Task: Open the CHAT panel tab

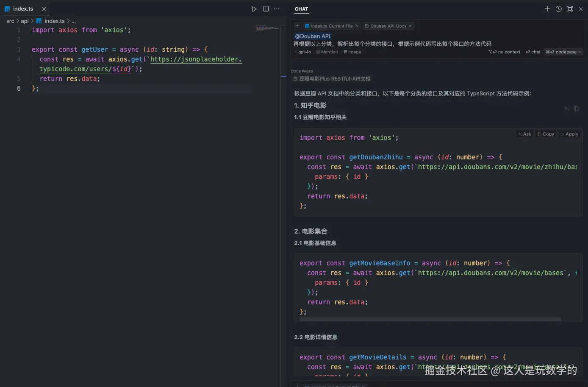Action: [x=302, y=9]
